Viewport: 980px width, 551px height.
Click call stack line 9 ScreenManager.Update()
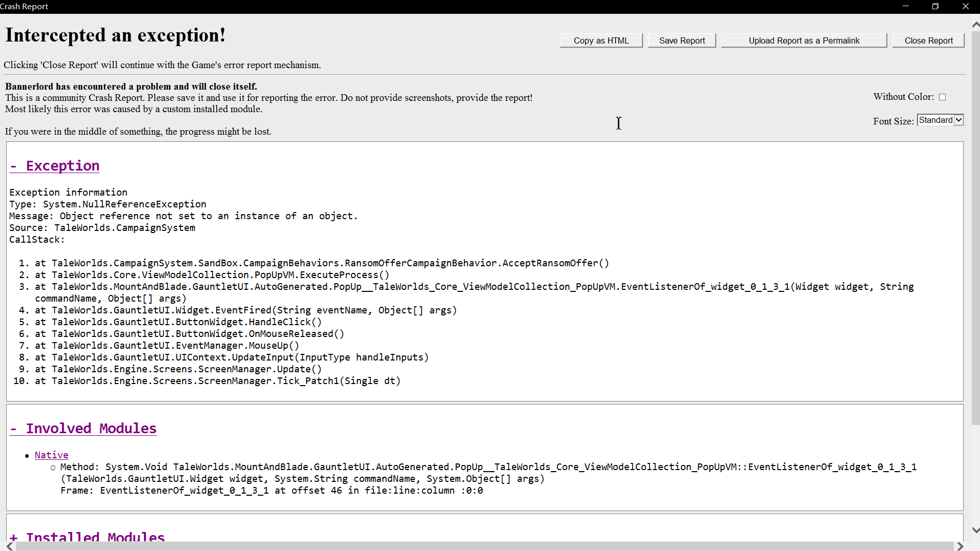[x=178, y=369]
